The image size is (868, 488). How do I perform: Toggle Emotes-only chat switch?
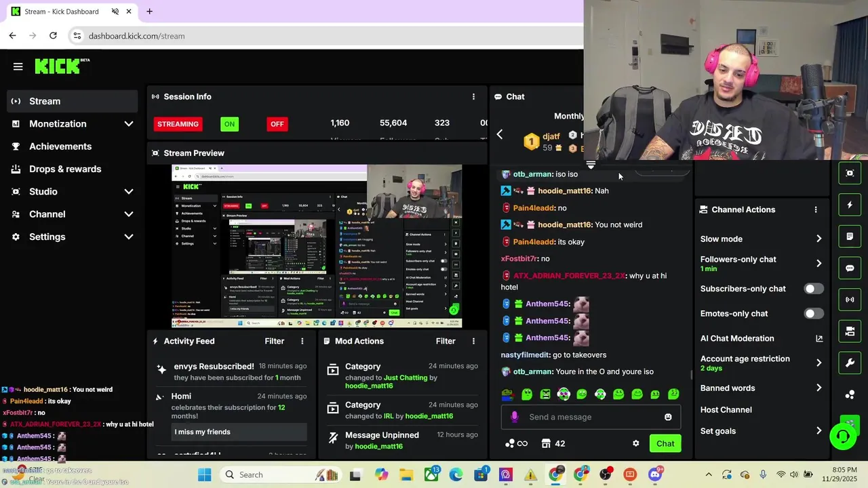(x=813, y=314)
